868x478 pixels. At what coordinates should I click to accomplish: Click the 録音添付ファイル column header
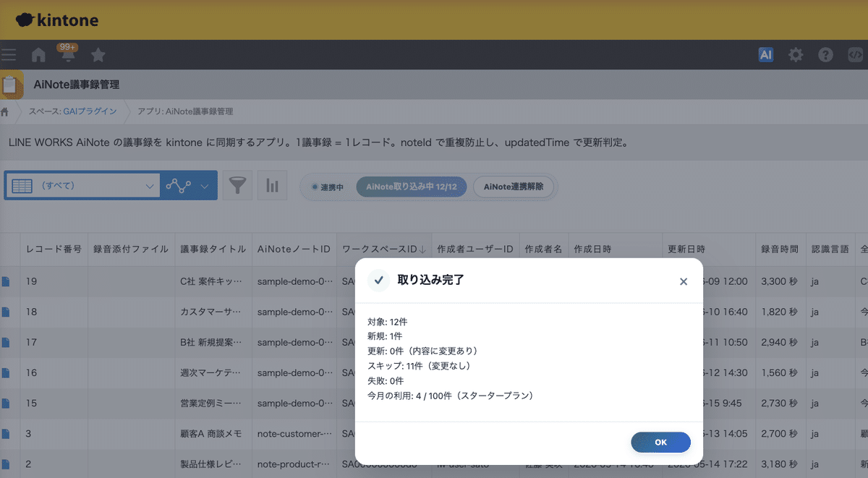tap(131, 249)
